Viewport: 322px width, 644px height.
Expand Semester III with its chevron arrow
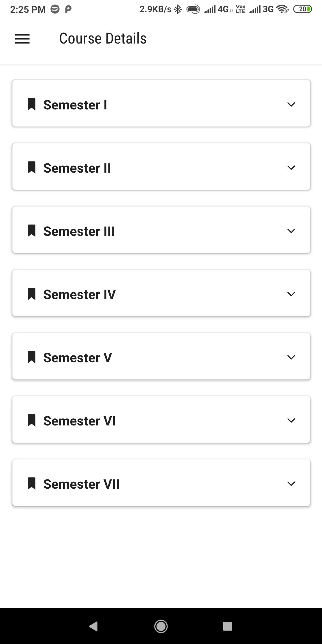point(291,231)
